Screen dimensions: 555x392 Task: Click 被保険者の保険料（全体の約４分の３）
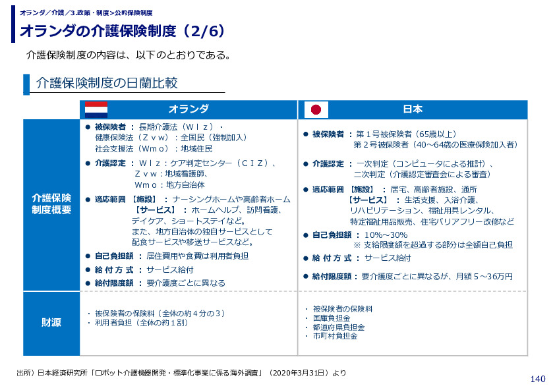(x=160, y=314)
